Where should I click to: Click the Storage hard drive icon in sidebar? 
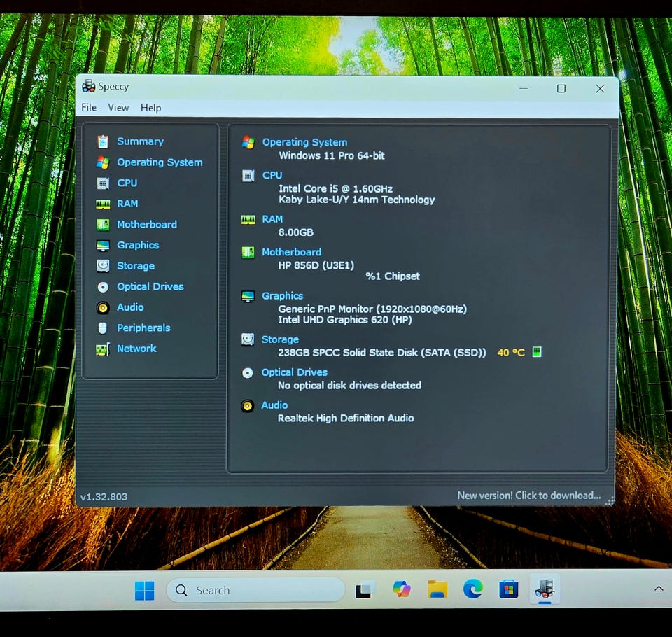103,266
